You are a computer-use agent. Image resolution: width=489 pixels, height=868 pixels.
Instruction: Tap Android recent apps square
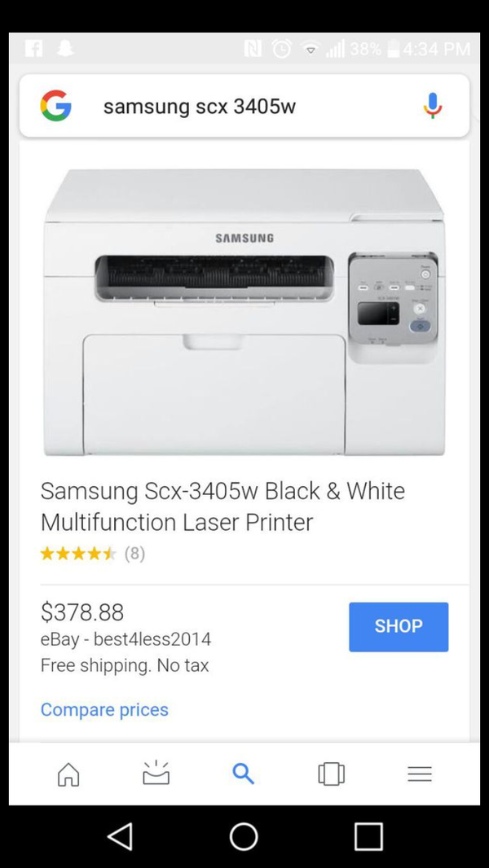tap(368, 836)
